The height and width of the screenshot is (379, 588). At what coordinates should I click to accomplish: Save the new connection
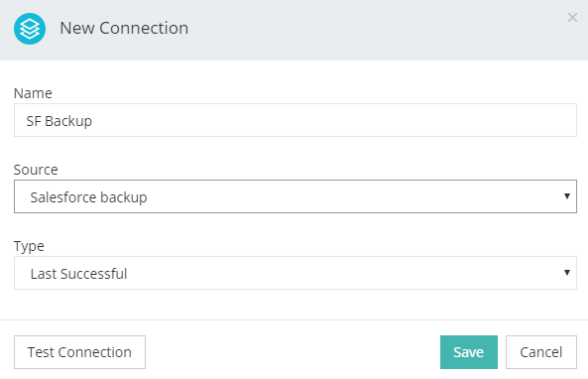click(469, 352)
